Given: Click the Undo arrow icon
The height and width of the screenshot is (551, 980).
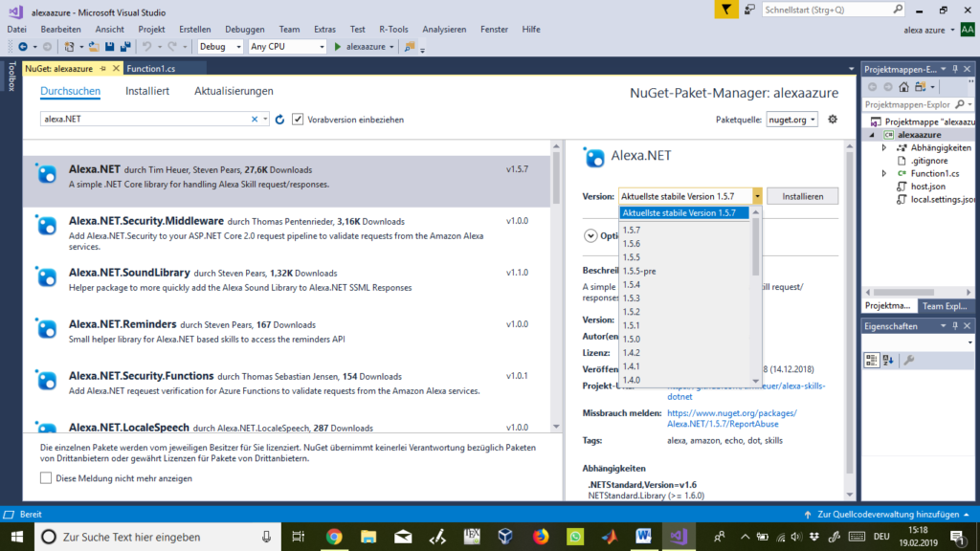Looking at the screenshot, I should tap(146, 47).
